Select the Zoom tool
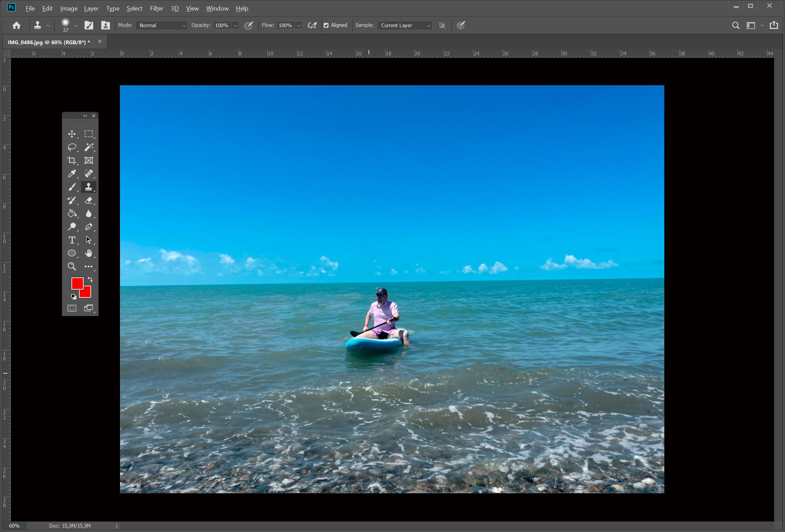 [x=72, y=266]
